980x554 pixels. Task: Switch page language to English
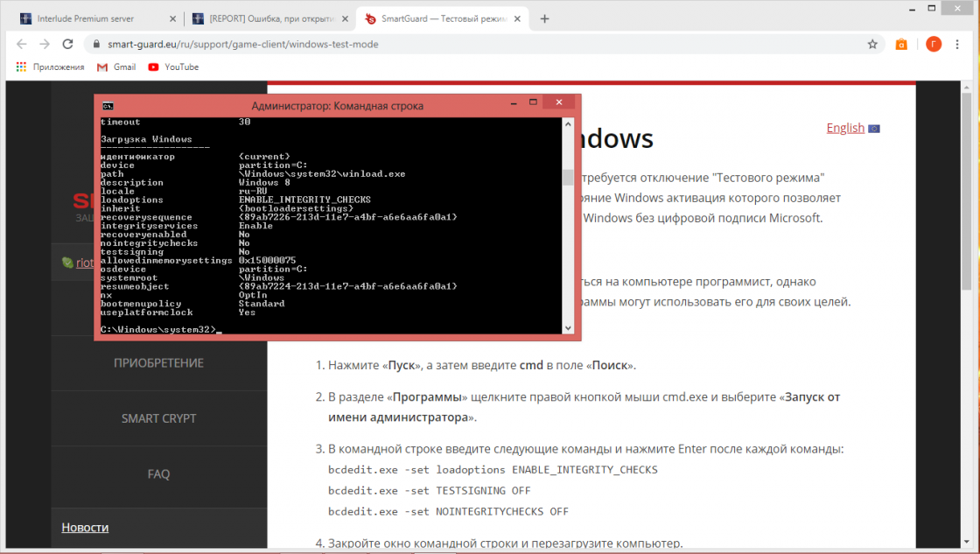845,128
